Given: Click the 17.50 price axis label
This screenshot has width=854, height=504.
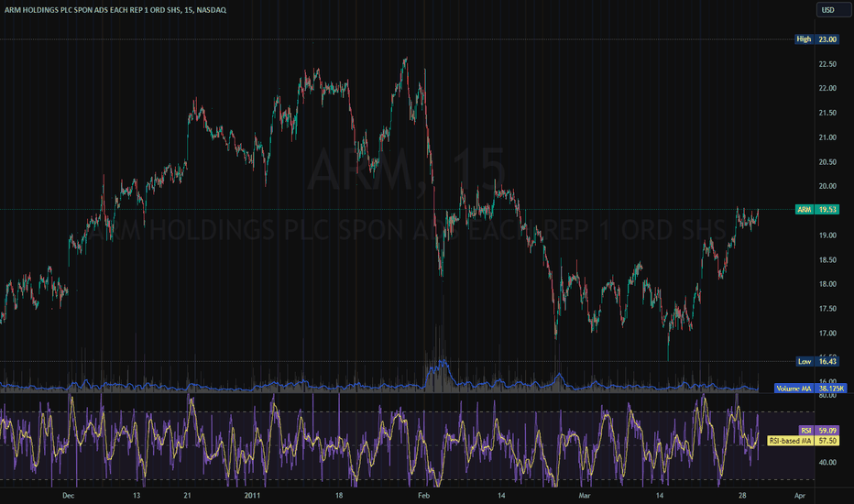Looking at the screenshot, I should click(x=827, y=309).
